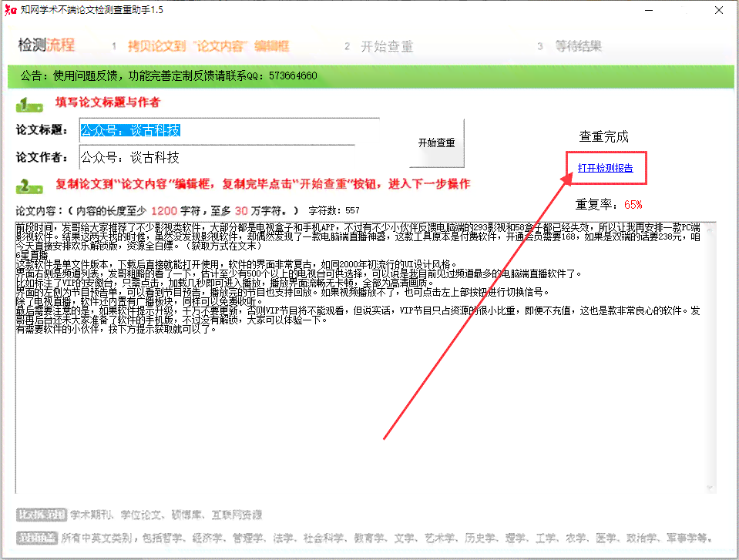This screenshot has height=560, width=739.
Task: Select the 等待结果 step in flow header
Action: (578, 46)
